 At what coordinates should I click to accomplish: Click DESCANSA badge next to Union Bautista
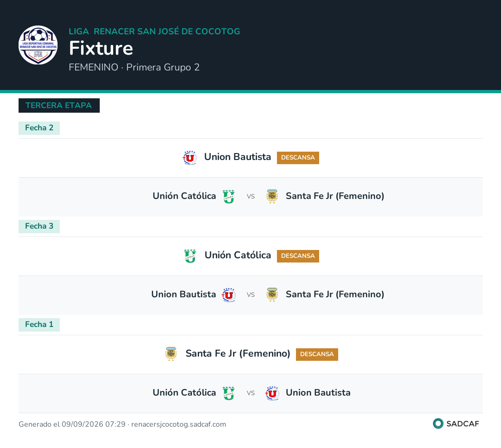pos(298,158)
